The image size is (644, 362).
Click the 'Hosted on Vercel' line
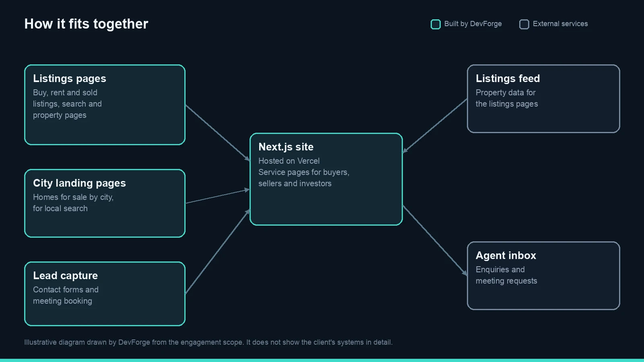click(289, 161)
